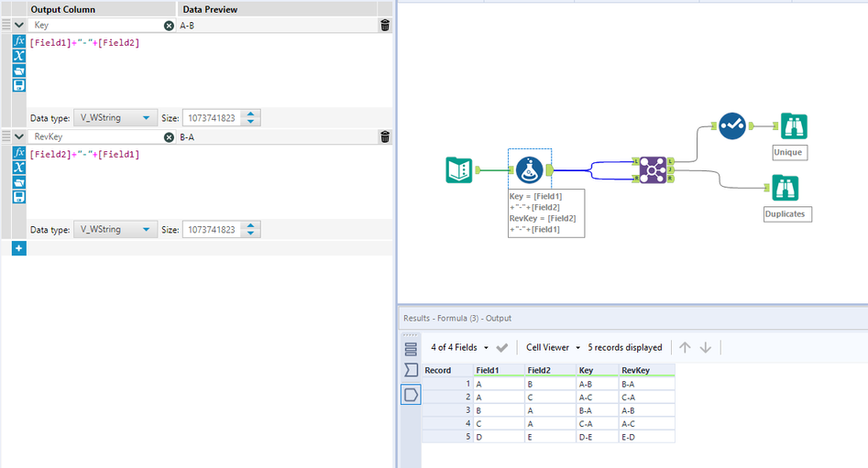Viewport: 868px width, 468px height.
Task: Select Key cell A-B in record 1
Action: pos(598,384)
